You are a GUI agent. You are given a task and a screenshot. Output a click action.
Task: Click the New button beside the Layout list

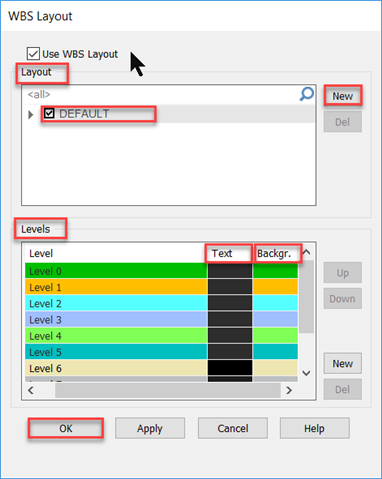[343, 96]
